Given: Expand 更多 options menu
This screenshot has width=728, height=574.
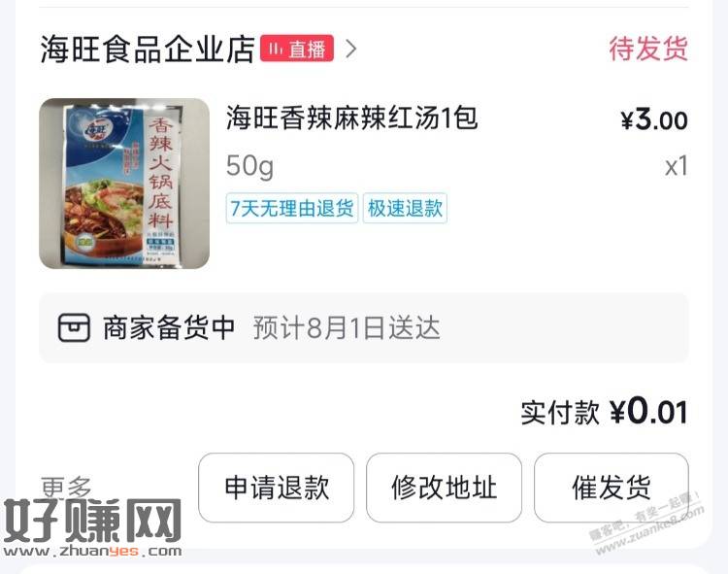Looking at the screenshot, I should point(66,487).
